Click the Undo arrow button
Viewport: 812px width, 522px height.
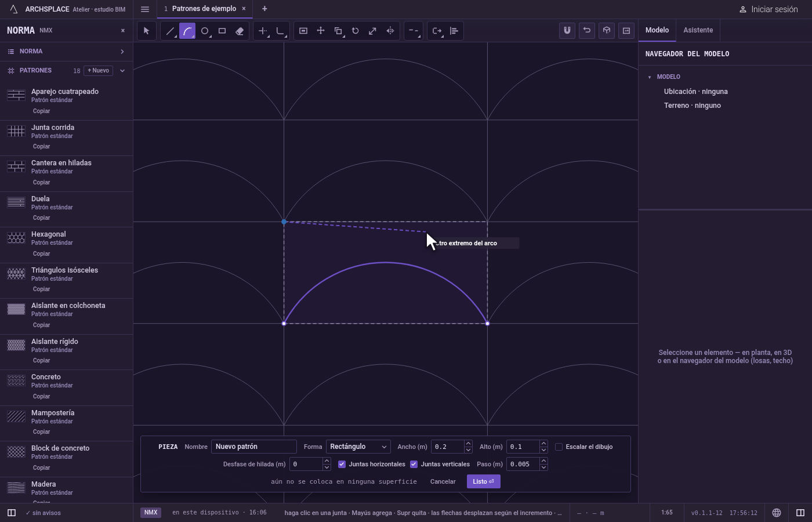[x=587, y=31]
